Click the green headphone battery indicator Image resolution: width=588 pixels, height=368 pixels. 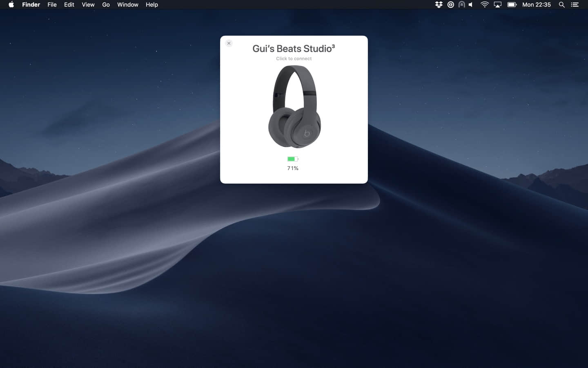coord(293,159)
